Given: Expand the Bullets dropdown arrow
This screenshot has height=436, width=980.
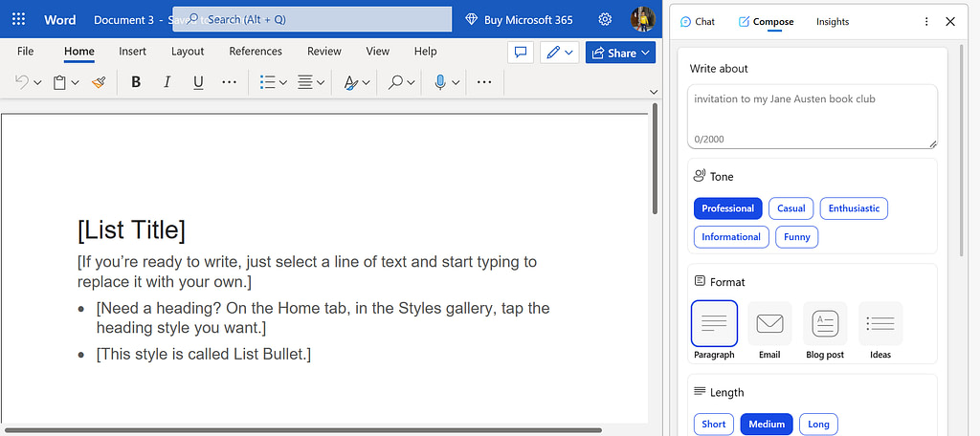Looking at the screenshot, I should coord(283,82).
